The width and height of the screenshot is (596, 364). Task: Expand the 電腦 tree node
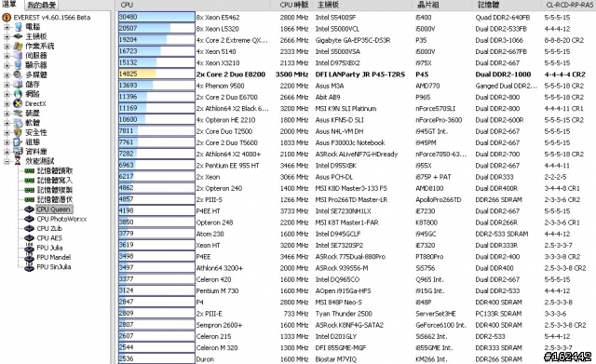(x=7, y=27)
